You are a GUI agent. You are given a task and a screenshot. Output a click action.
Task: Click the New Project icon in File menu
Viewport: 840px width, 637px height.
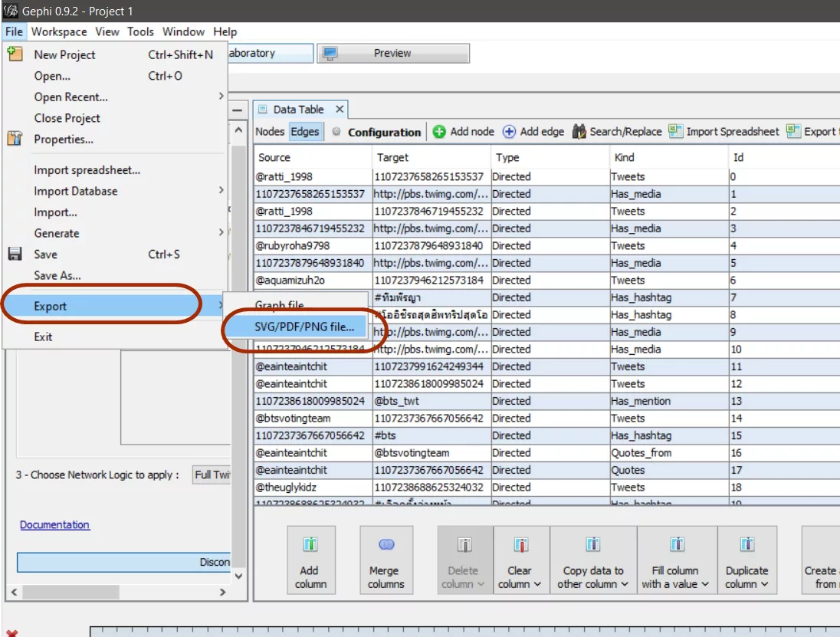point(15,54)
